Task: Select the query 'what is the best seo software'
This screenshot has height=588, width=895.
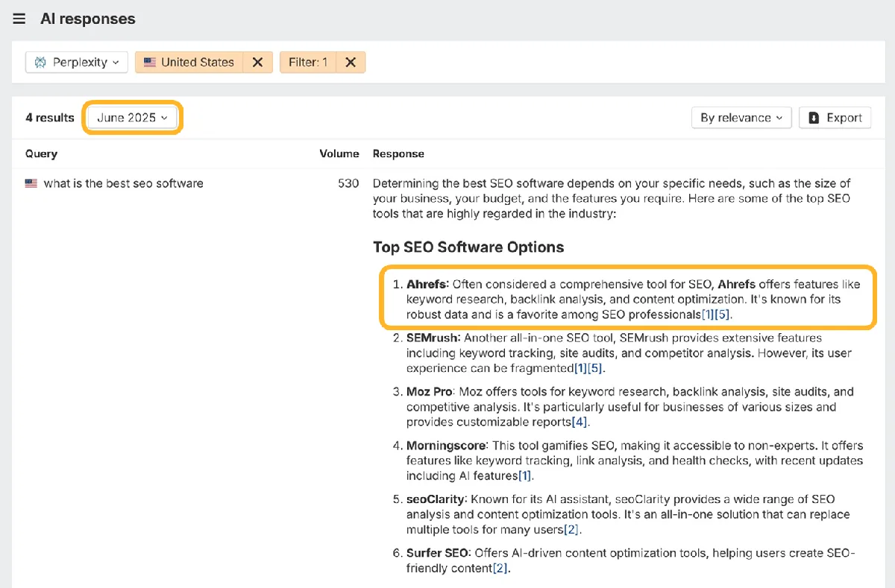Action: tap(123, 183)
